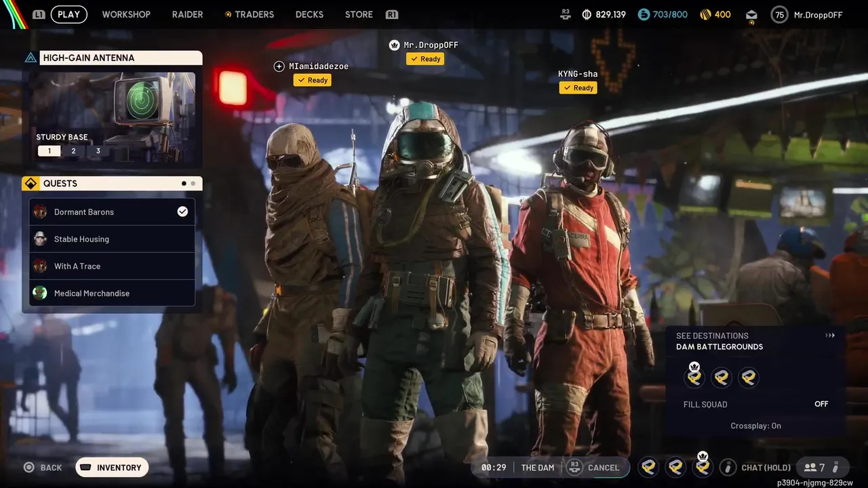Click the KYNG-sha player name
868x488 pixels.
click(x=578, y=74)
